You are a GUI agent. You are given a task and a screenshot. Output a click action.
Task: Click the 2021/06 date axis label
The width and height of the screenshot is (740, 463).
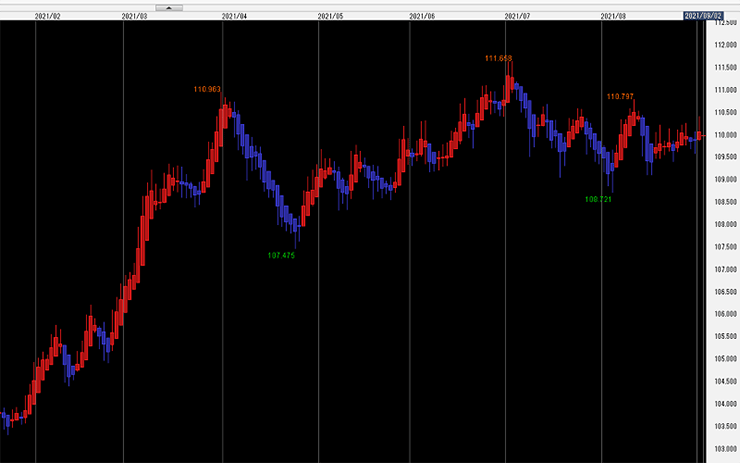click(422, 16)
